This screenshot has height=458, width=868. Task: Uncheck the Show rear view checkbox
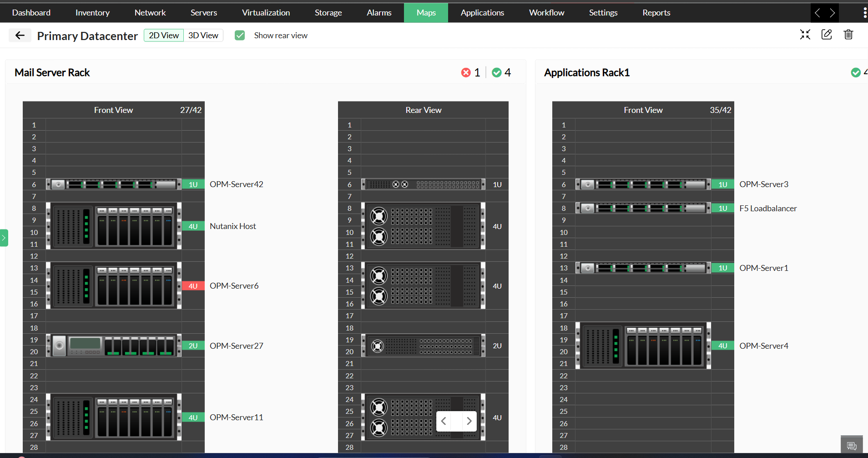click(240, 36)
